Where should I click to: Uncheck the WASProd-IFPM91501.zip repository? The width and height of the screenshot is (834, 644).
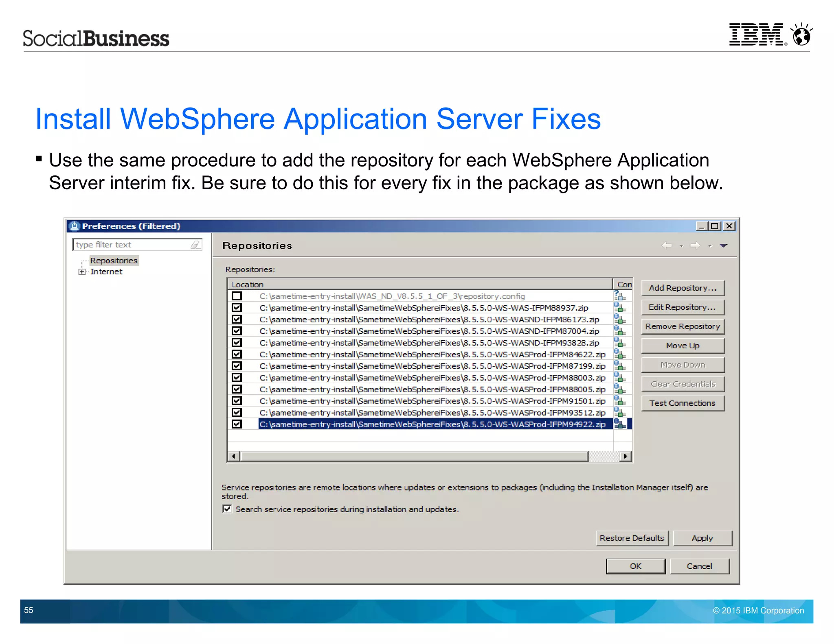tap(237, 401)
